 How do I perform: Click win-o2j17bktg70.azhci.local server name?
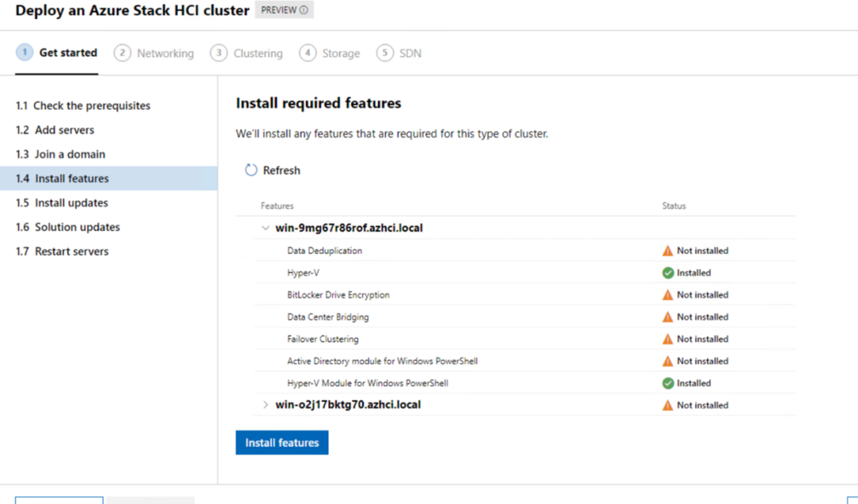[348, 405]
